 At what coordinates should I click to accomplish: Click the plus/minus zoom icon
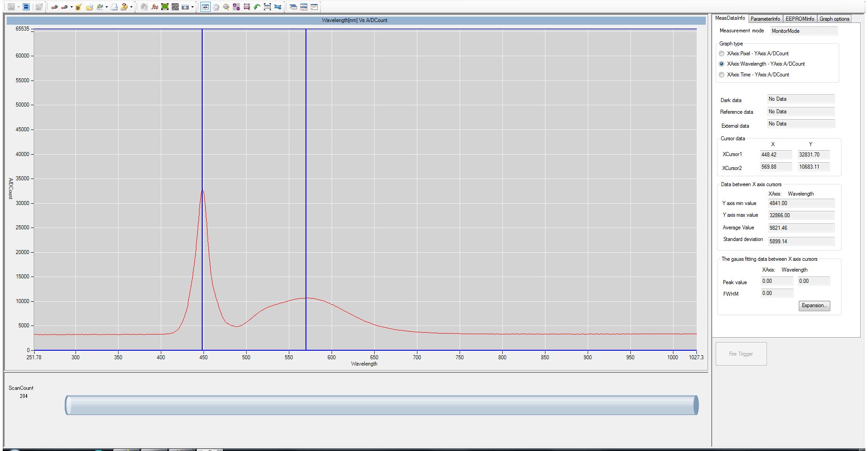236,7
